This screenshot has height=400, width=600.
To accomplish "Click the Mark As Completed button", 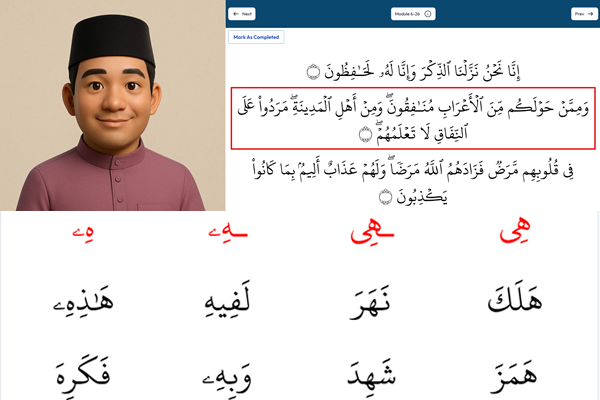I will coord(256,37).
